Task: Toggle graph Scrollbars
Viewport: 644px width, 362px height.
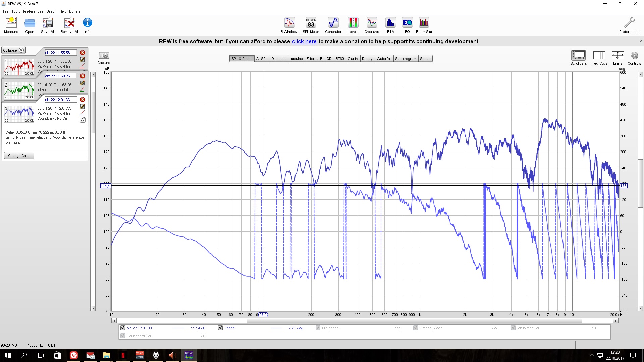Action: [578, 57]
